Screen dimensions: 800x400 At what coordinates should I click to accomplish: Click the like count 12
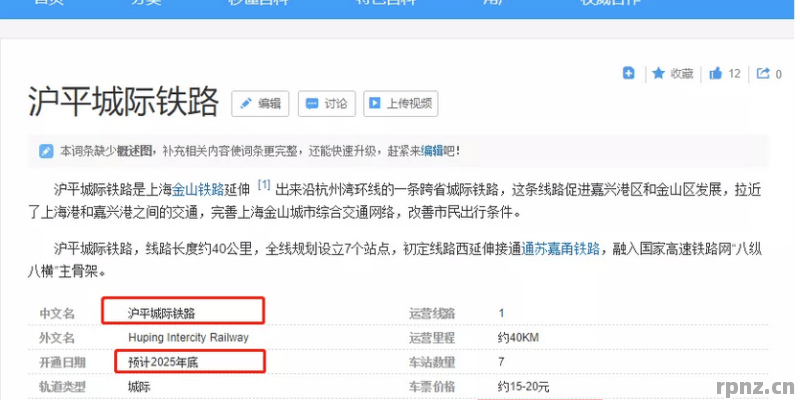(734, 74)
